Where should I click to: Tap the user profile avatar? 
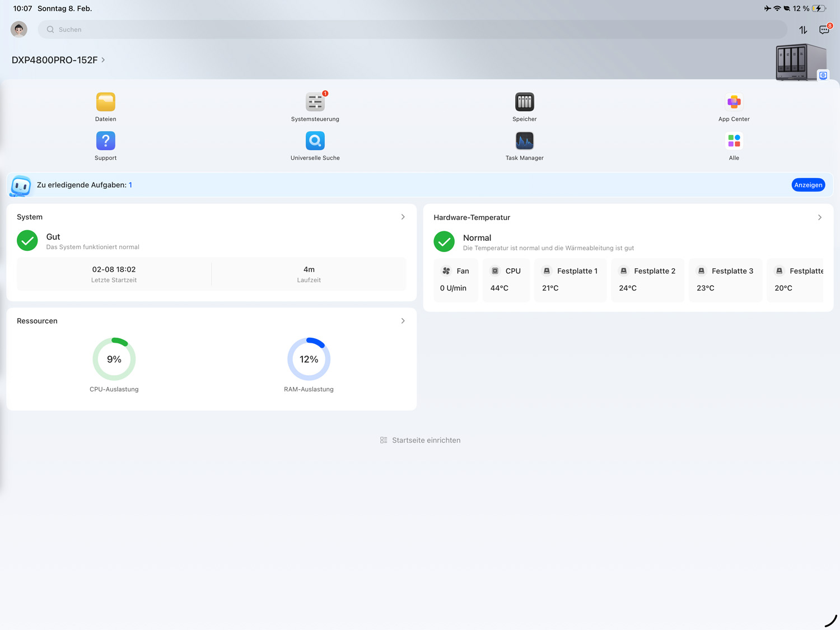[x=19, y=29]
